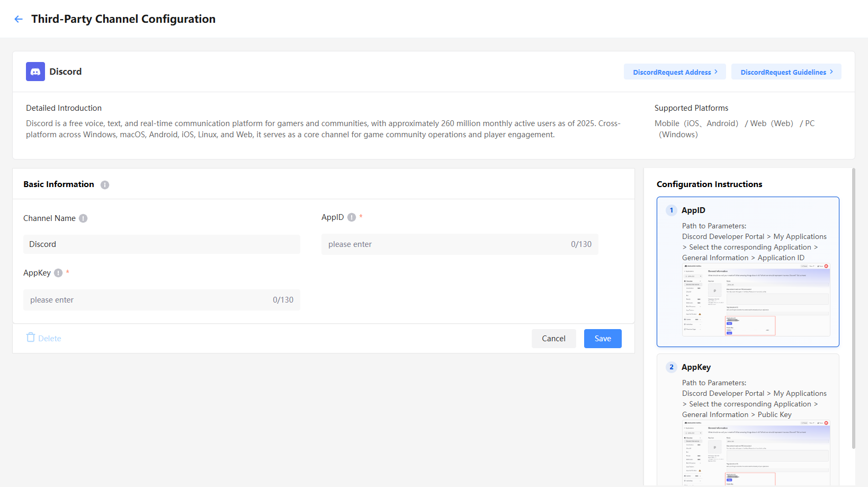Click the Channel Name label
The width and height of the screenshot is (868, 487).
pos(49,218)
